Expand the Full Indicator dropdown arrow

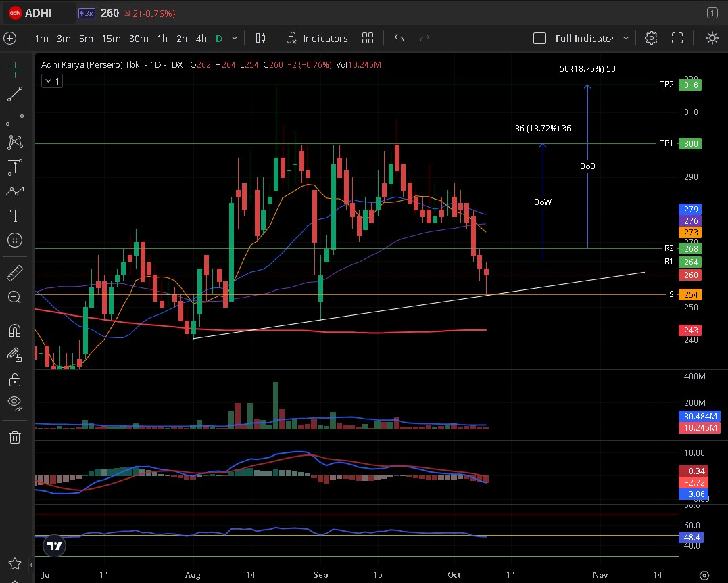pyautogui.click(x=626, y=39)
